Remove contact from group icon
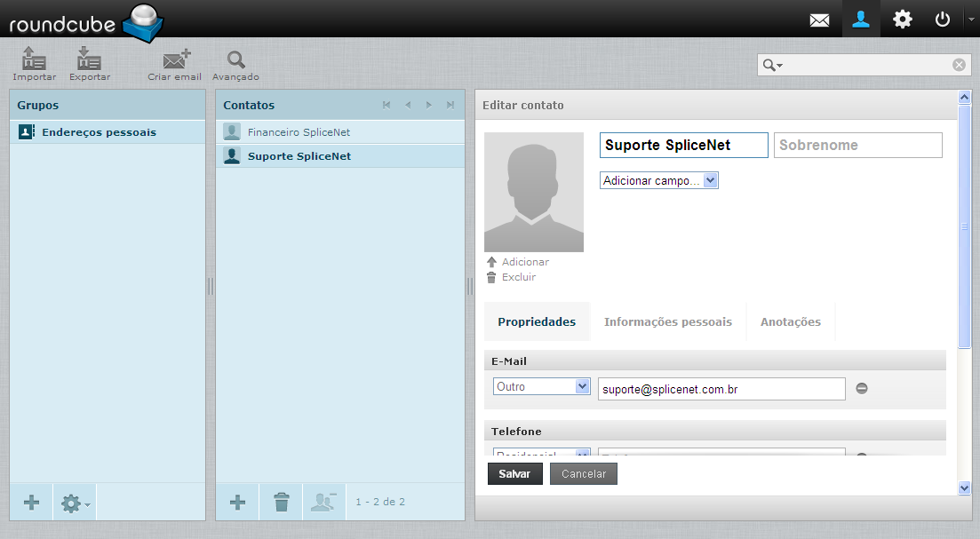 [x=324, y=503]
